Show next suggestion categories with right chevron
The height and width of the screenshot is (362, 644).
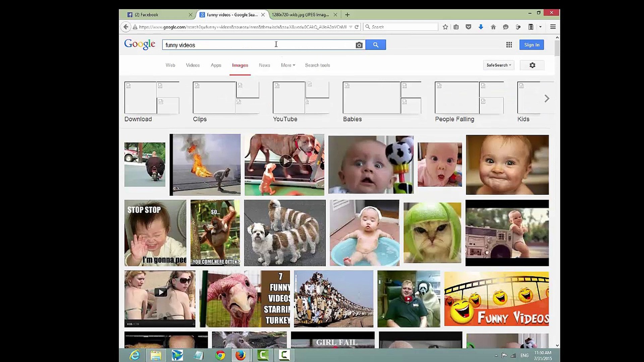pyautogui.click(x=547, y=99)
